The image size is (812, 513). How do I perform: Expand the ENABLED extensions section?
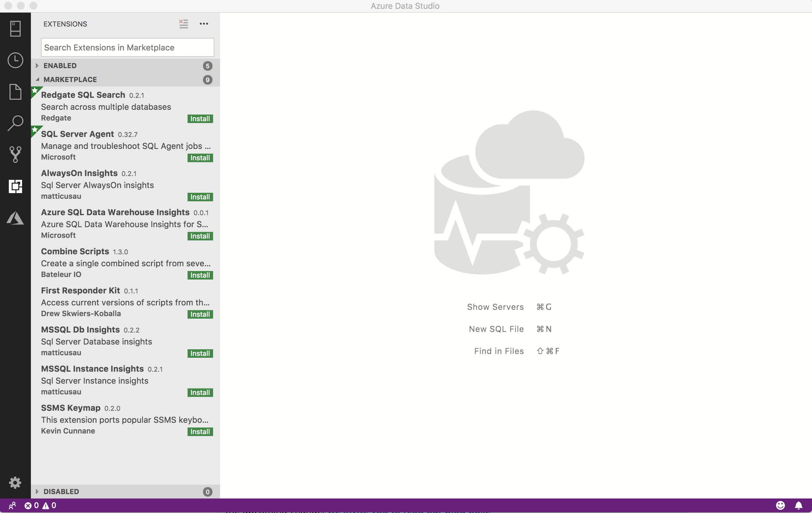37,66
